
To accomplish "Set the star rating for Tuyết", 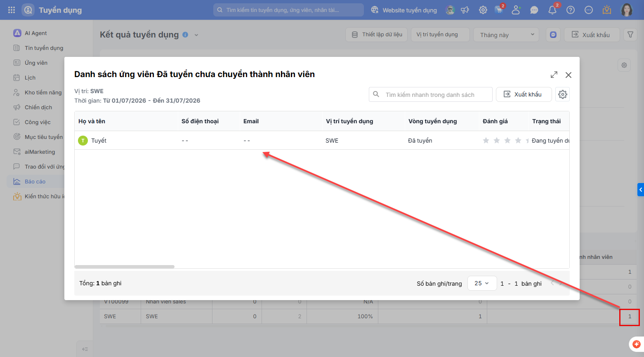I will click(x=505, y=141).
